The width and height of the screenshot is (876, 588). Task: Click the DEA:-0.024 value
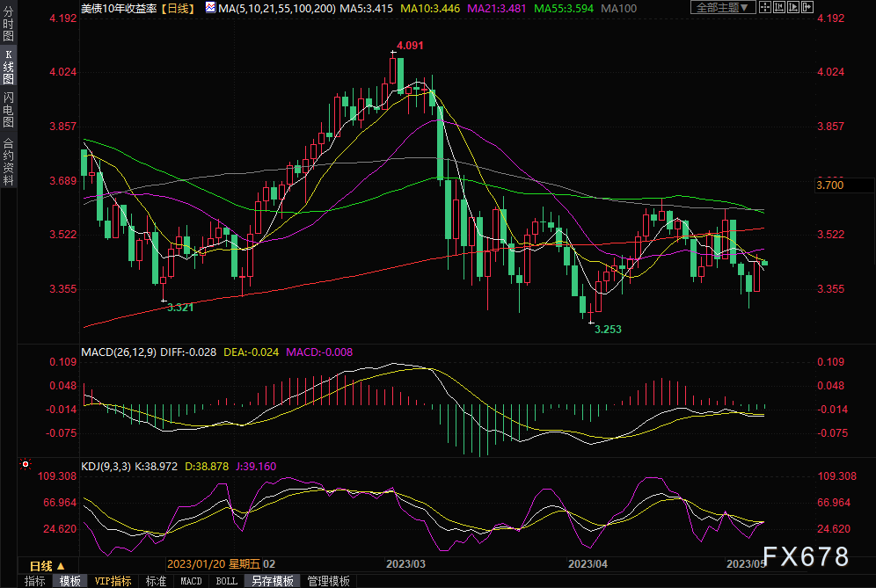(251, 352)
